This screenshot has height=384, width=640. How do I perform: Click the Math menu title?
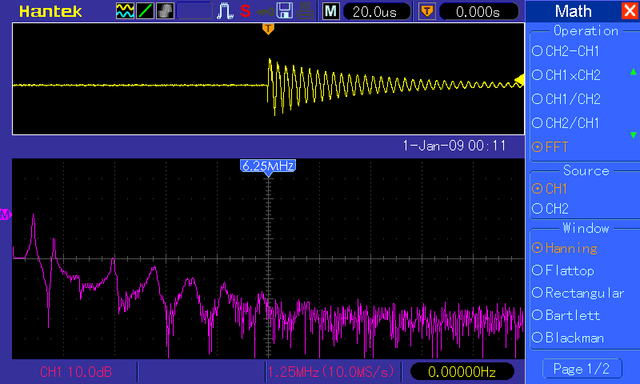point(573,11)
